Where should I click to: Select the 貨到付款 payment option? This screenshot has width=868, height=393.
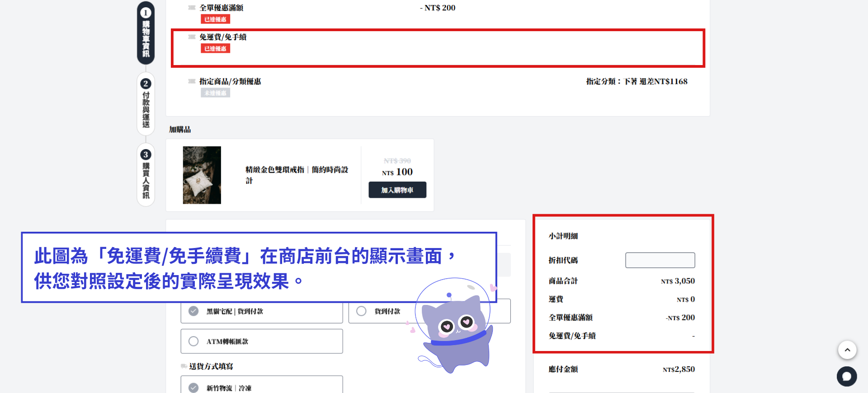pos(429,311)
